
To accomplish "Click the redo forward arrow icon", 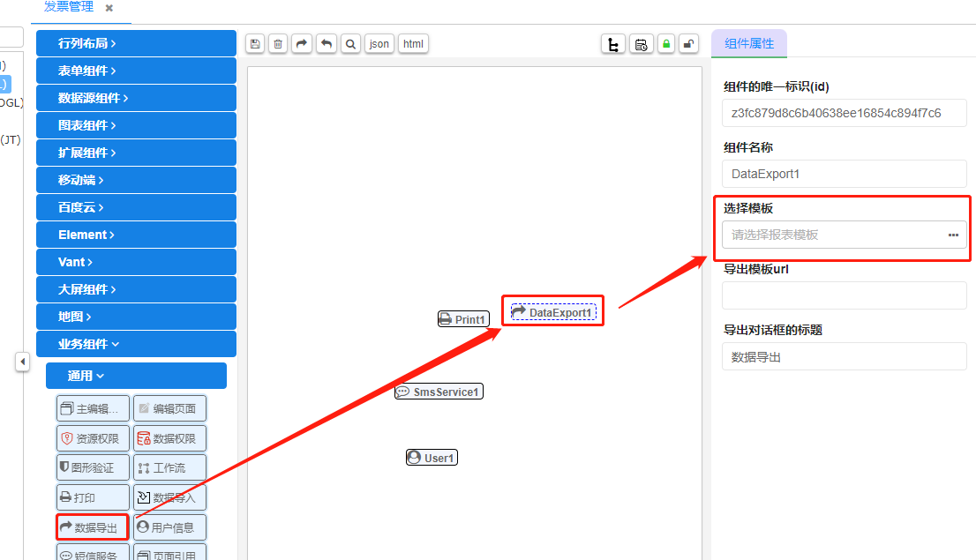I will pyautogui.click(x=303, y=44).
